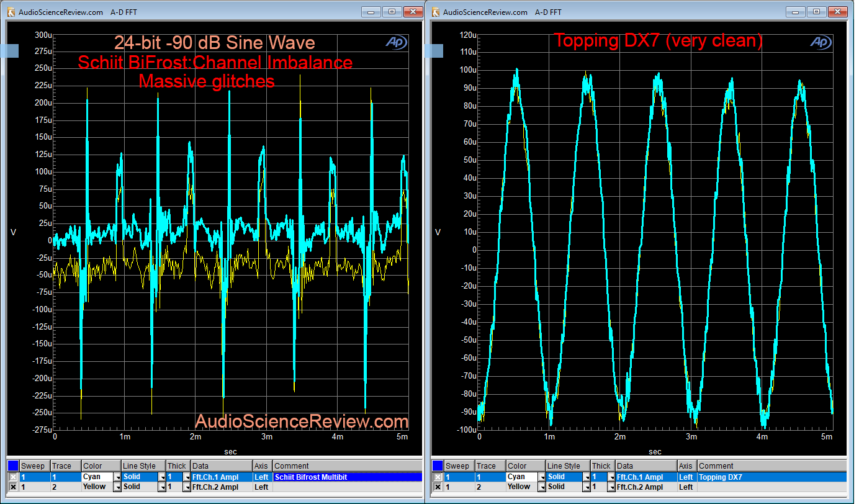Click the app icon in the Topping DX7 window title bar

436,12
